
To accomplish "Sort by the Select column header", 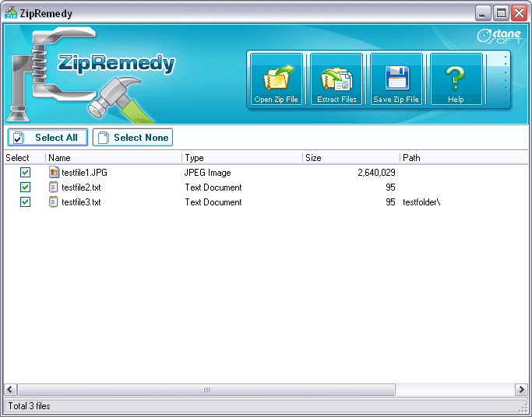I will tap(24, 157).
